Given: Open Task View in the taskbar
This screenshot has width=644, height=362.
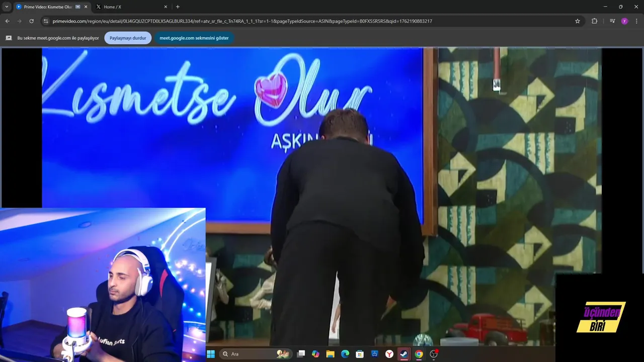Looking at the screenshot, I should click(301, 354).
